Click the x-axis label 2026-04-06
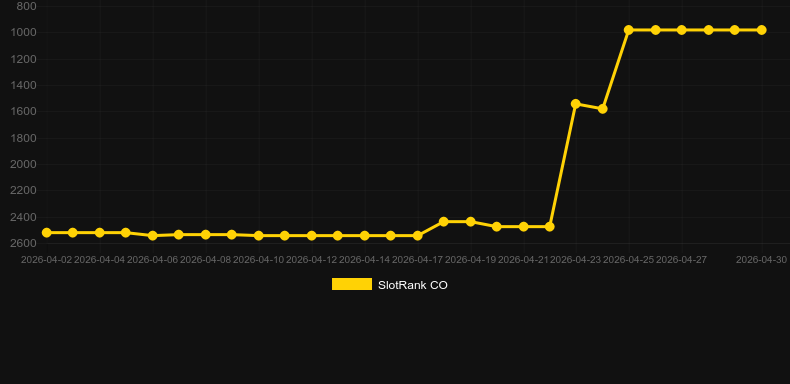 click(152, 260)
